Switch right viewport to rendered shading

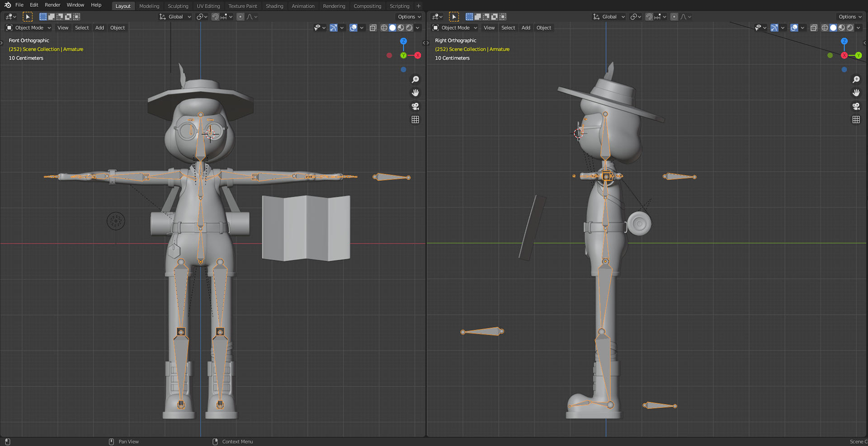pos(850,28)
